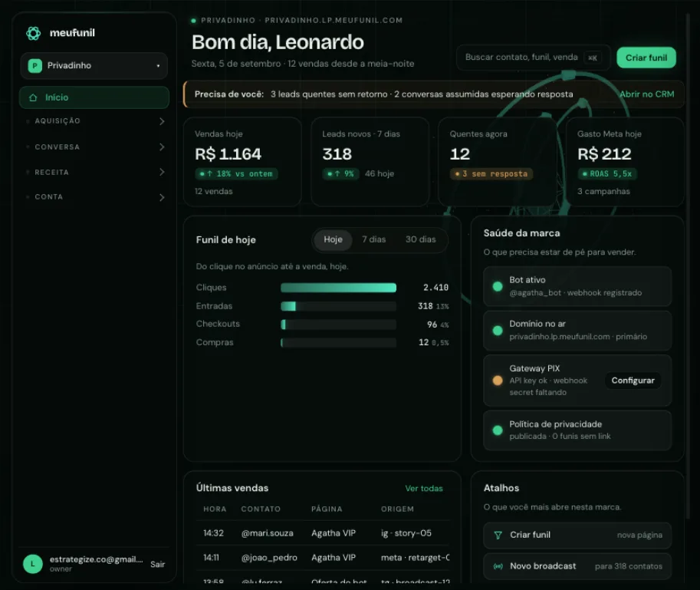Open the Abrir no CRM link
Viewport: 700px width, 590px height.
(x=646, y=94)
